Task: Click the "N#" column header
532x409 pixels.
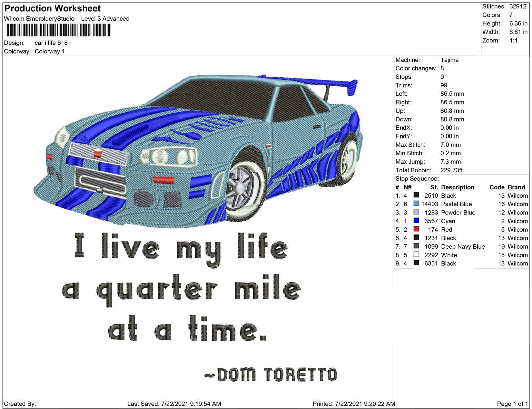Action: 408,187
